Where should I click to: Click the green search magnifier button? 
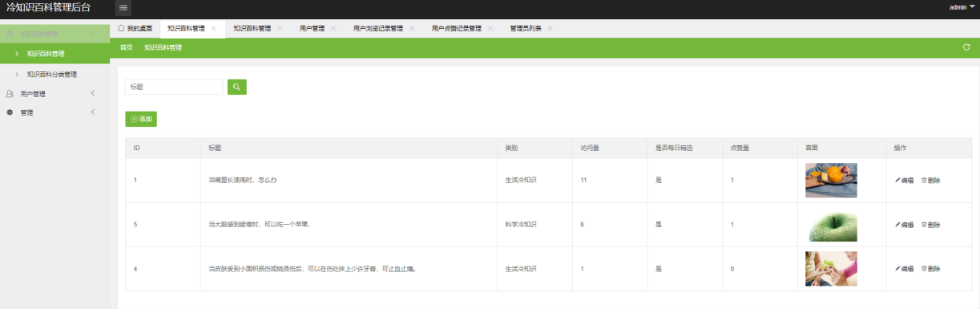tap(237, 87)
